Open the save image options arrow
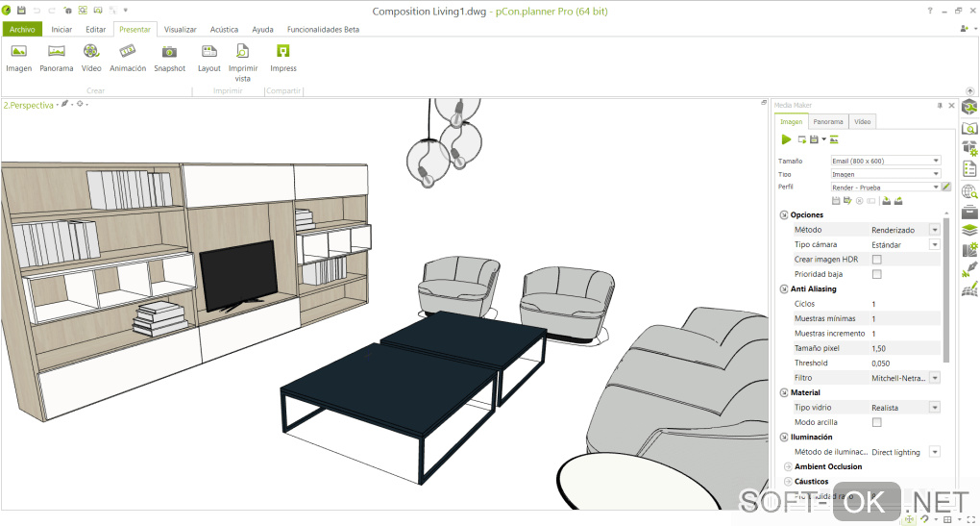The width and height of the screenshot is (980, 526). pyautogui.click(x=823, y=139)
